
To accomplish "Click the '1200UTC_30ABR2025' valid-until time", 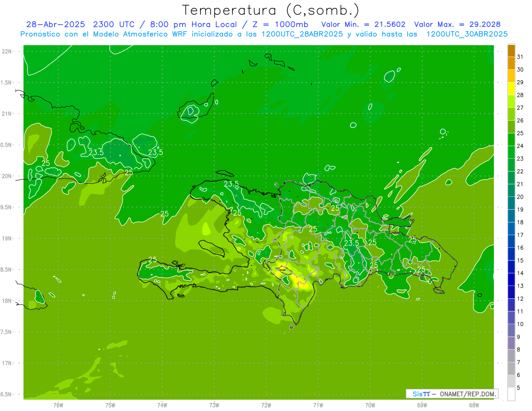I will click(x=467, y=34).
